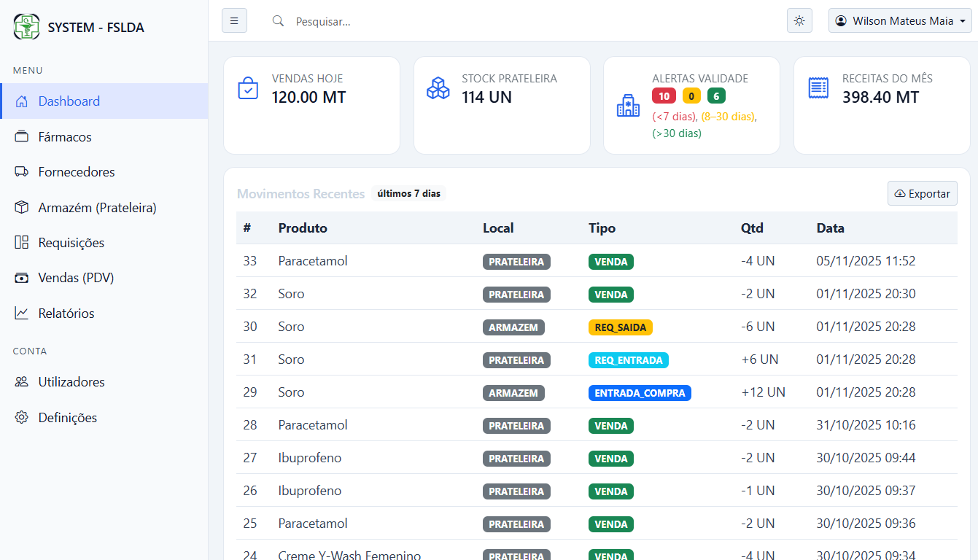
Task: Toggle the light/dark theme with the sun icon
Action: pos(799,20)
